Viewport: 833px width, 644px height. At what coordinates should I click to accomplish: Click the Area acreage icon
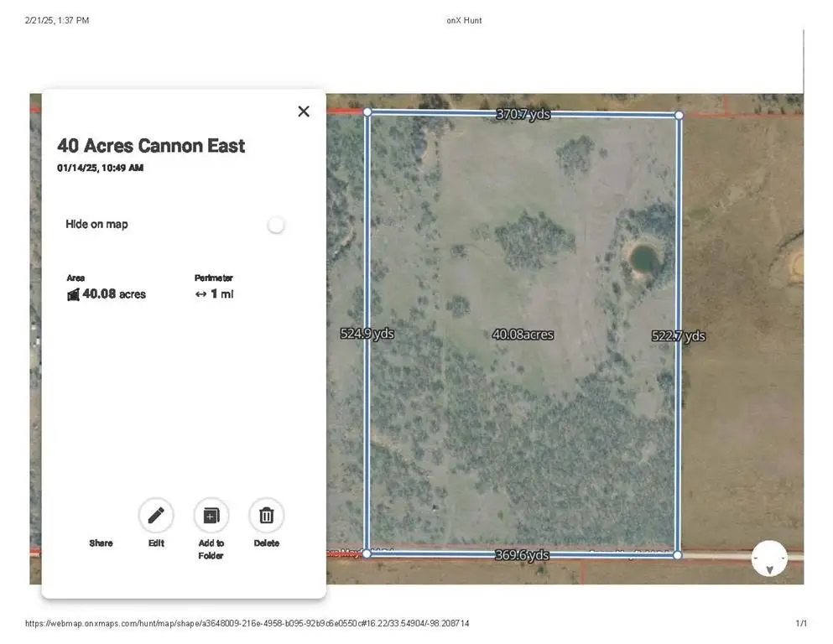coord(73,294)
